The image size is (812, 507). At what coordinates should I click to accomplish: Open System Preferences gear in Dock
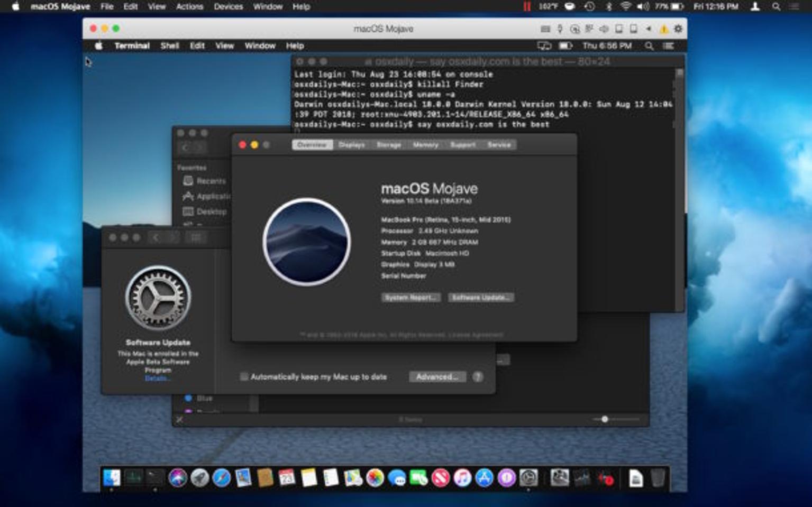pyautogui.click(x=528, y=478)
